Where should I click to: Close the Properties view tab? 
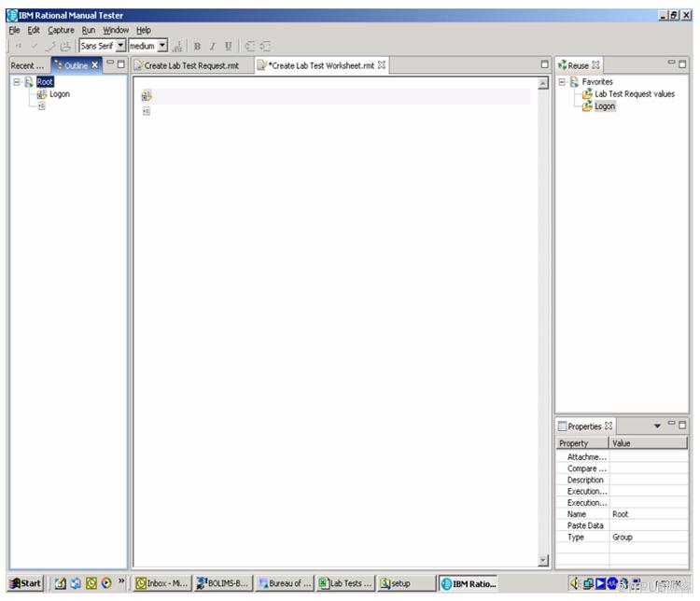tap(608, 426)
